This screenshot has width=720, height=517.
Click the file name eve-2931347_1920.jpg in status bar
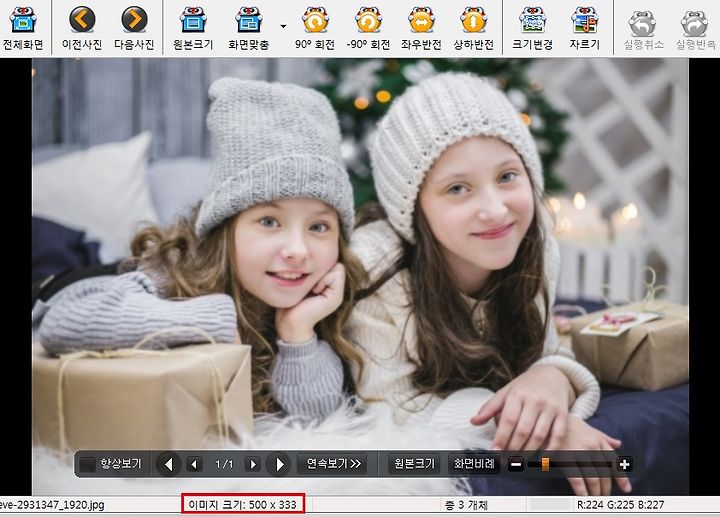(x=52, y=505)
